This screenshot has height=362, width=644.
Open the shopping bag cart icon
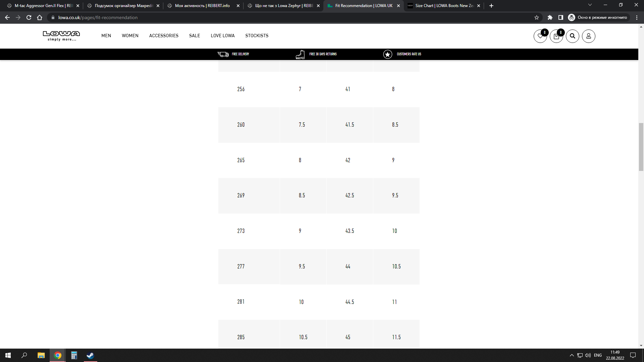click(x=556, y=36)
